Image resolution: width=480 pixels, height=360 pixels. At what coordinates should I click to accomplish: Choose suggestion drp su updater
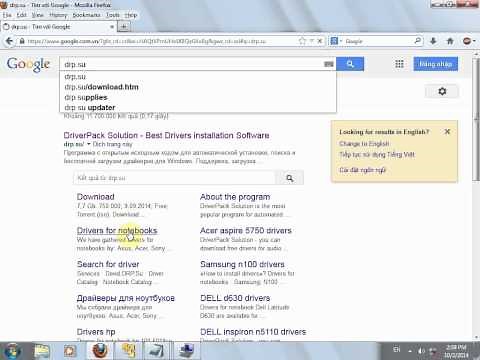point(90,108)
